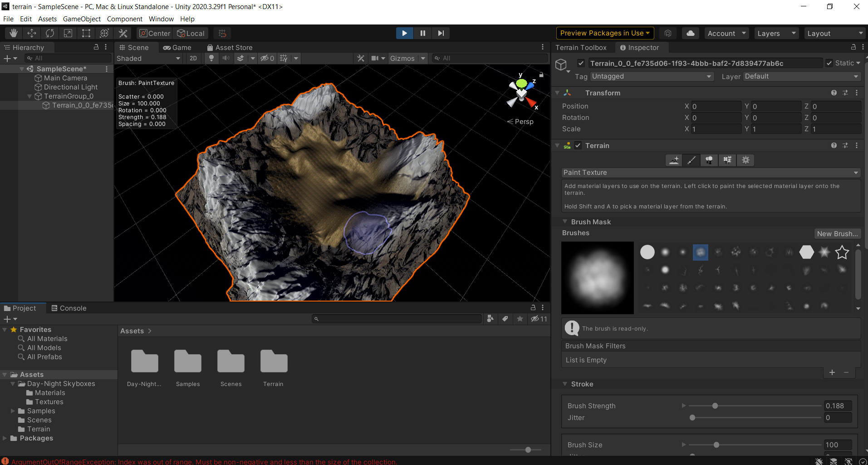This screenshot has width=868, height=465.
Task: Toggle scene grid visibility
Action: (284, 58)
